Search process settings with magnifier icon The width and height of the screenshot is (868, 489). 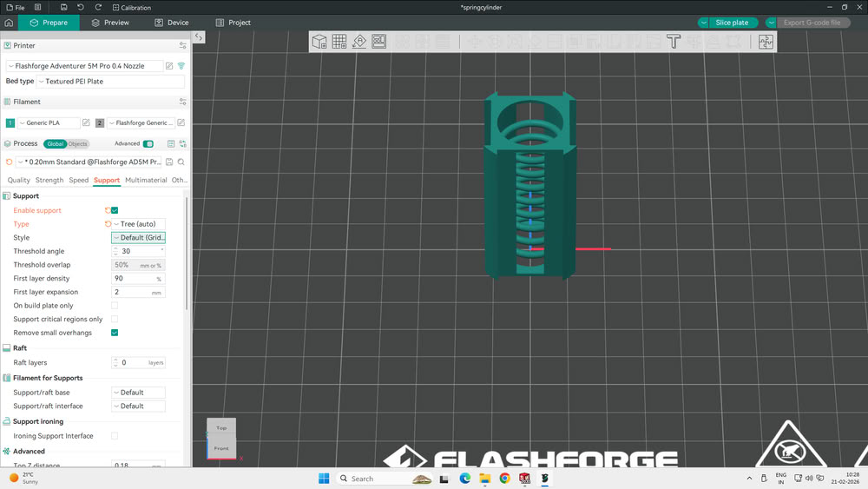[x=181, y=162]
